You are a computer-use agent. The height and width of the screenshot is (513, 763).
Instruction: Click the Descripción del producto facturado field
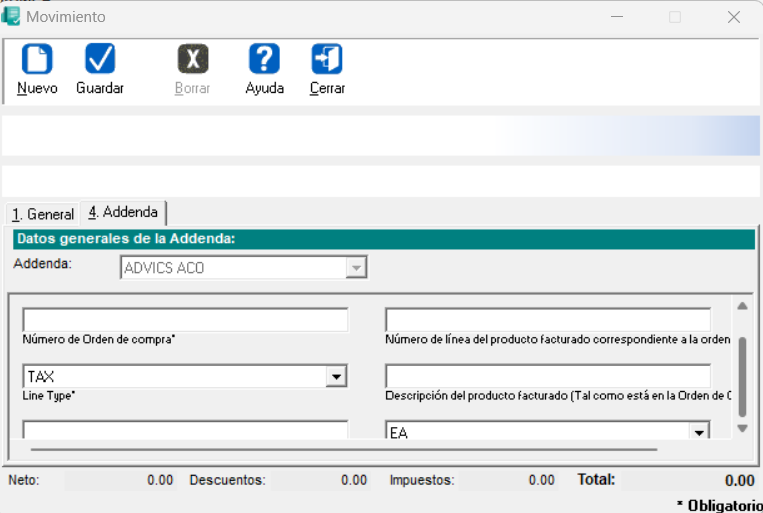[548, 376]
